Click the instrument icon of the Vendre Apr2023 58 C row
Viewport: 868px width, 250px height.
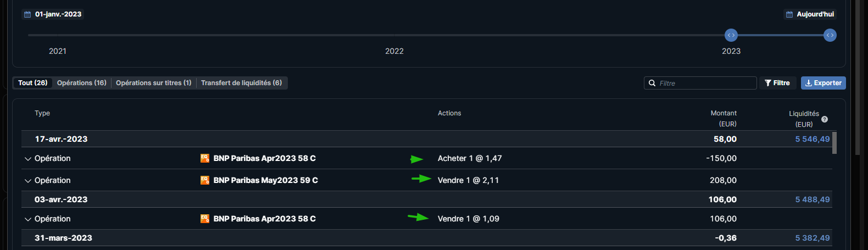pyautogui.click(x=204, y=219)
